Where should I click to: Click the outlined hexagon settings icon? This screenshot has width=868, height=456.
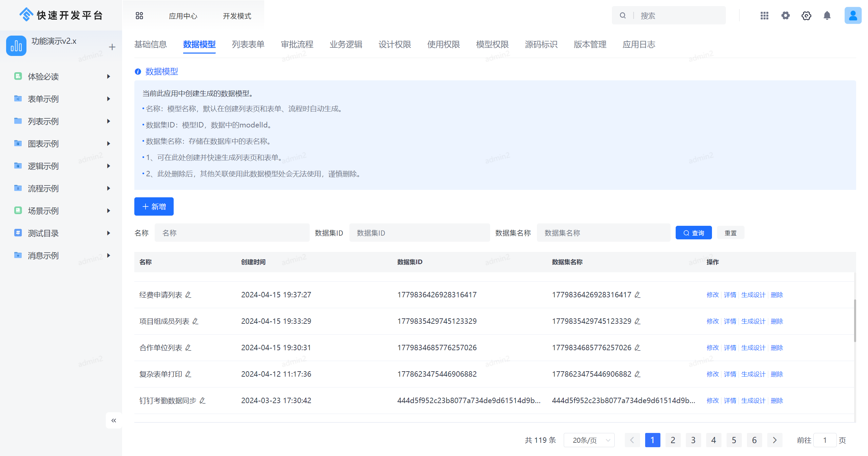pos(806,16)
